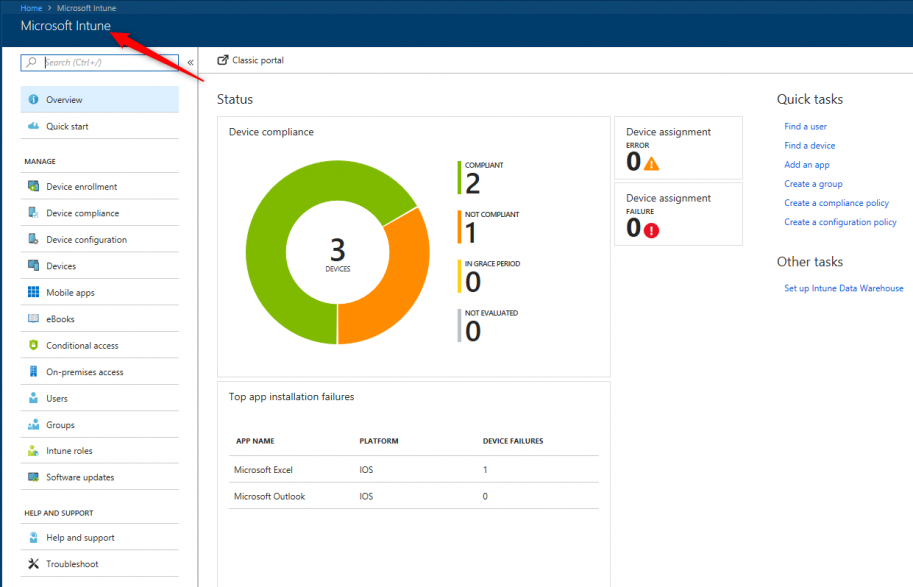Click the Device compliance sidebar icon
The height and width of the screenshot is (587, 913).
tap(33, 213)
